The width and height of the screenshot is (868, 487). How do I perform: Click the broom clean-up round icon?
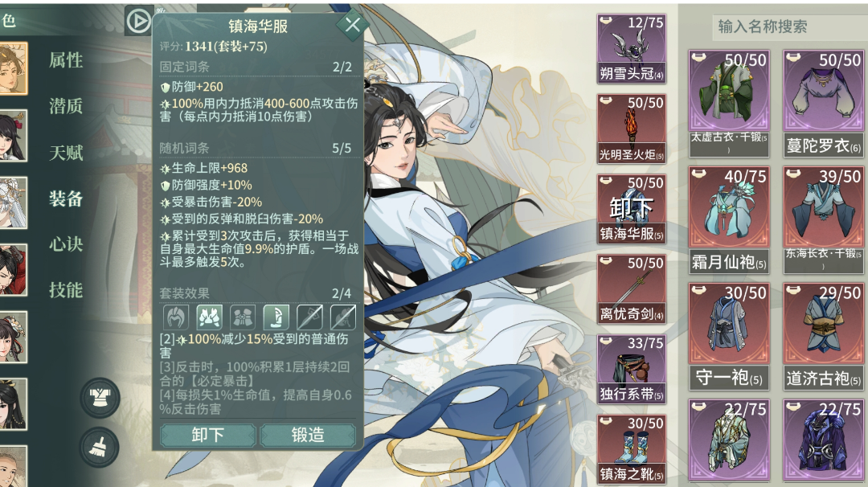(100, 447)
